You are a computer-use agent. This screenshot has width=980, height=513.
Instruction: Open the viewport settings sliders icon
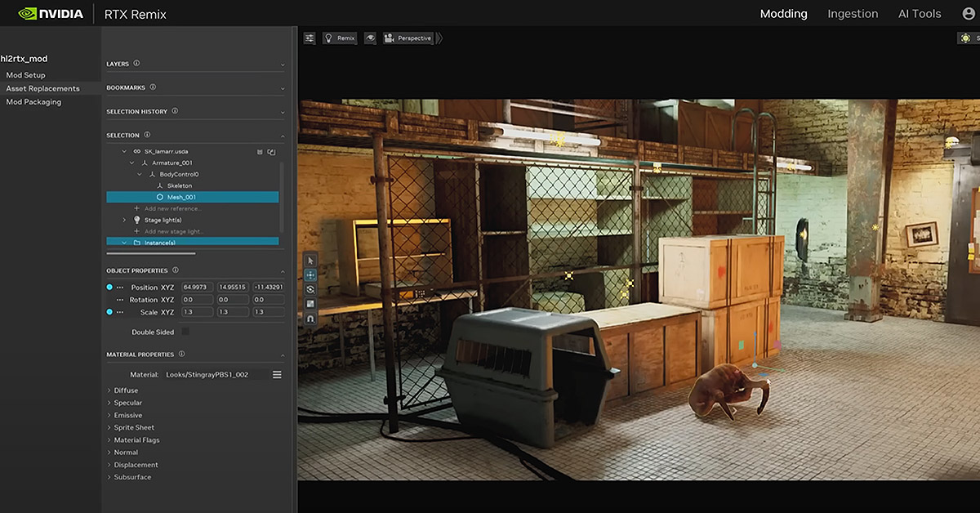(x=310, y=38)
